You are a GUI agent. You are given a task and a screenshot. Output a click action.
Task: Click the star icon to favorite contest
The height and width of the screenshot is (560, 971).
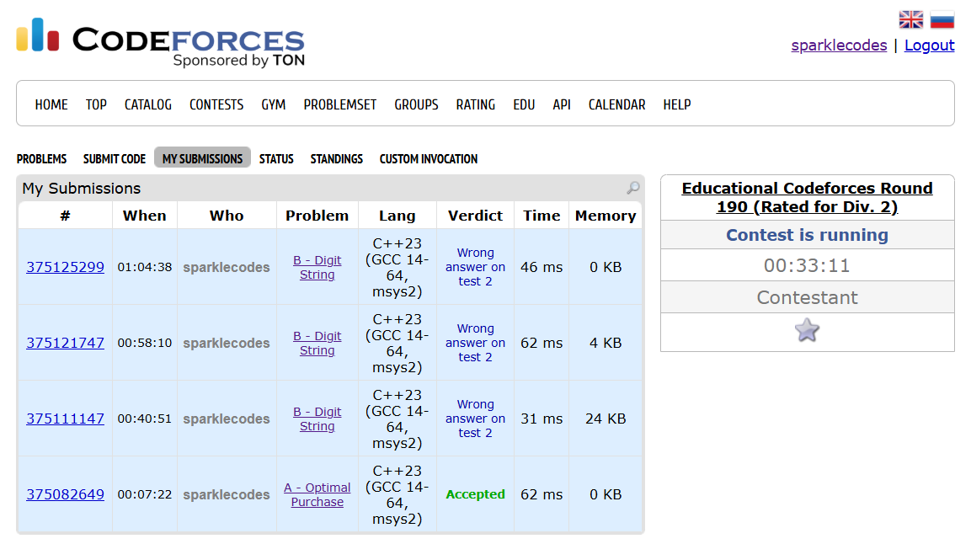click(x=807, y=330)
